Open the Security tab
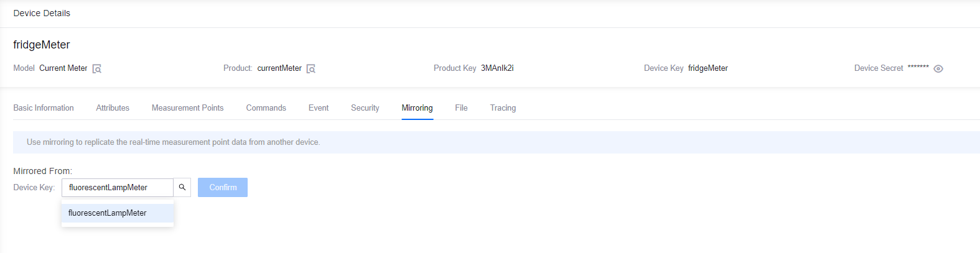The image size is (980, 253). coord(365,108)
